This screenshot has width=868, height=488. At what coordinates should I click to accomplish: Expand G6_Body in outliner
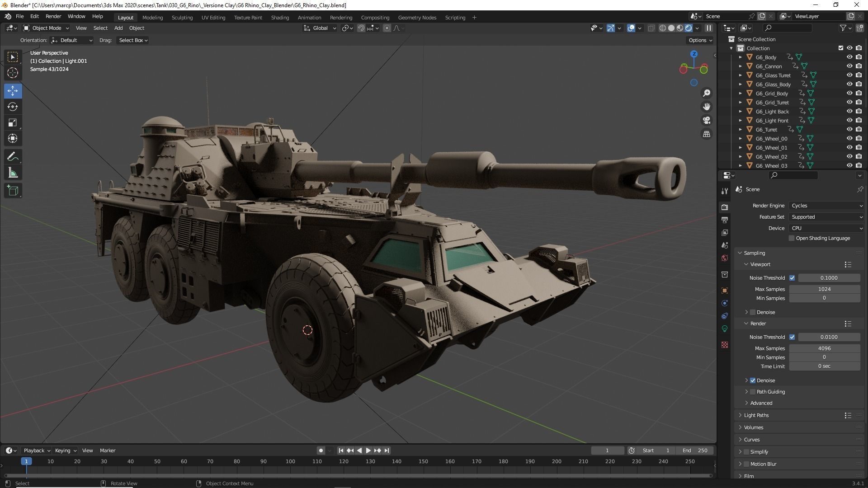[740, 57]
